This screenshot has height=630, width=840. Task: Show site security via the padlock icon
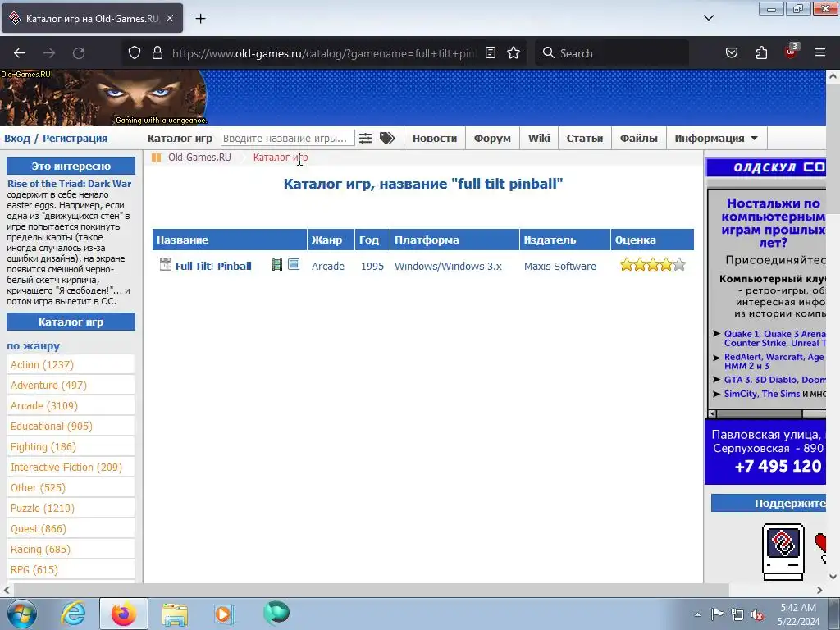(x=157, y=53)
